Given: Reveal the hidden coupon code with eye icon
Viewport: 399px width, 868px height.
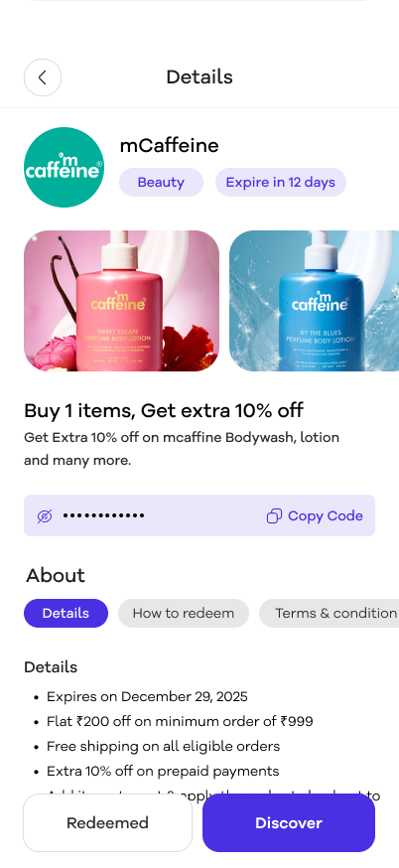Looking at the screenshot, I should (x=45, y=515).
